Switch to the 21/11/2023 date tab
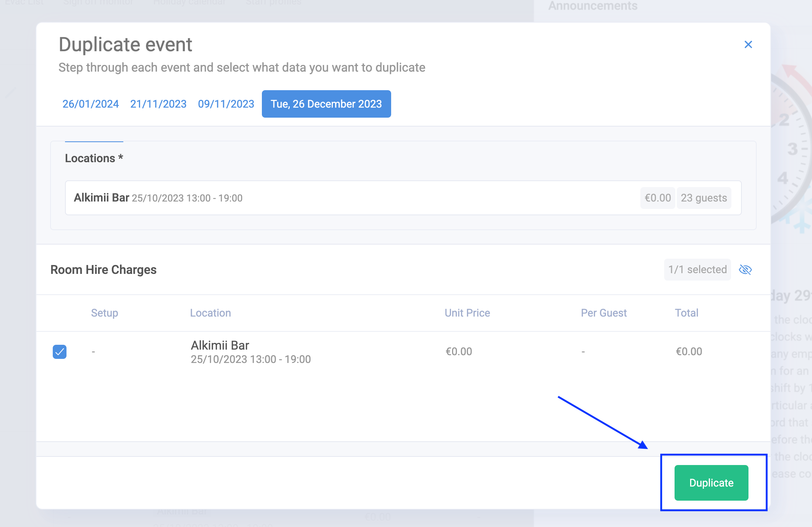The width and height of the screenshot is (812, 527). point(158,104)
